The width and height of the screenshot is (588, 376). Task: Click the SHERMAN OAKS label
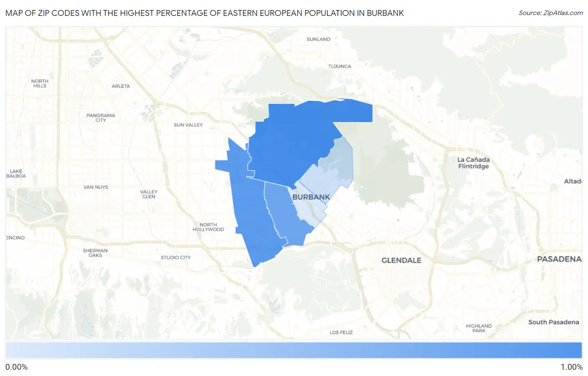(95, 253)
